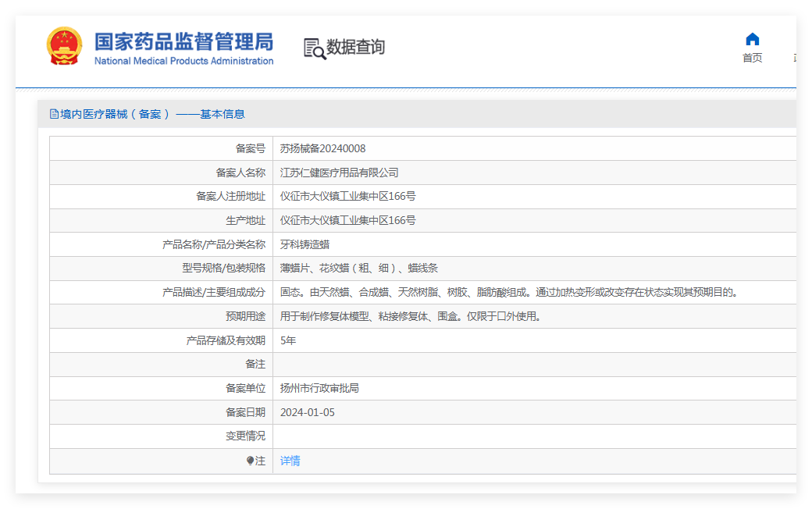Open the home (首页) house icon
The height and width of the screenshot is (509, 812).
point(752,39)
